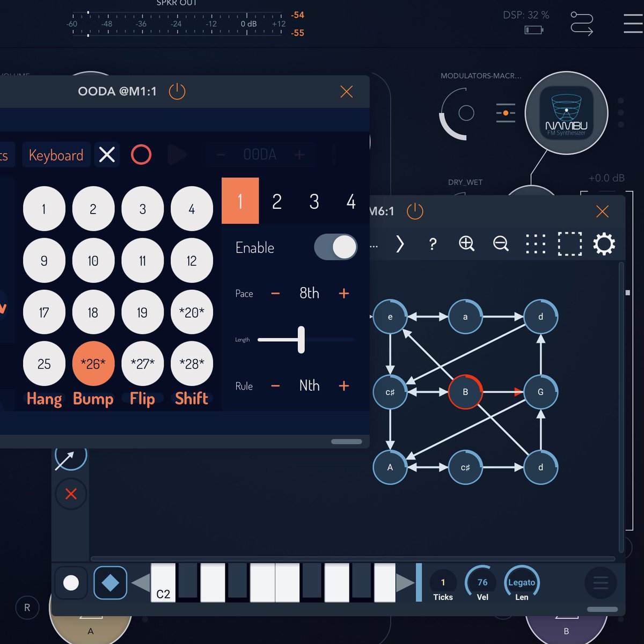Decrease Pace with the minus button

275,294
